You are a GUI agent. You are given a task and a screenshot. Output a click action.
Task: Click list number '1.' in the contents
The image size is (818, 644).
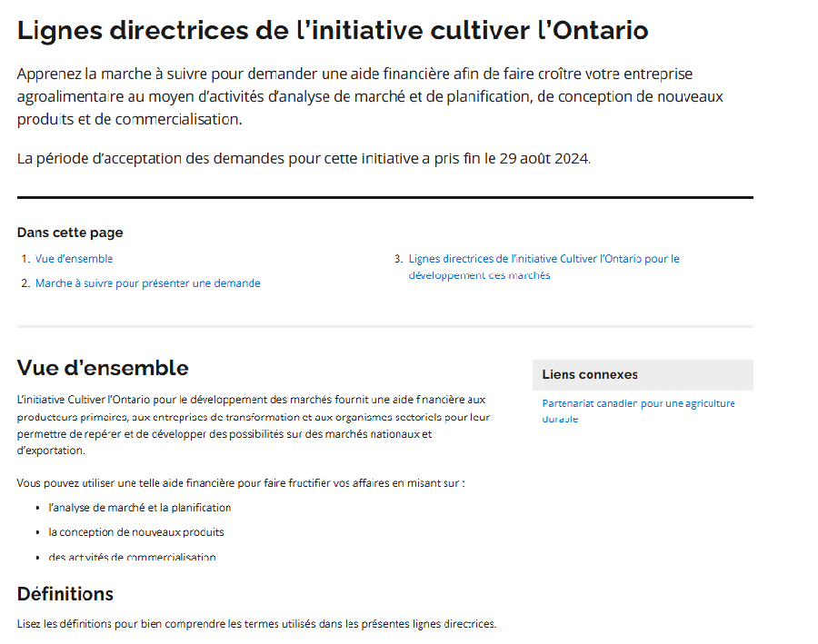pos(25,259)
